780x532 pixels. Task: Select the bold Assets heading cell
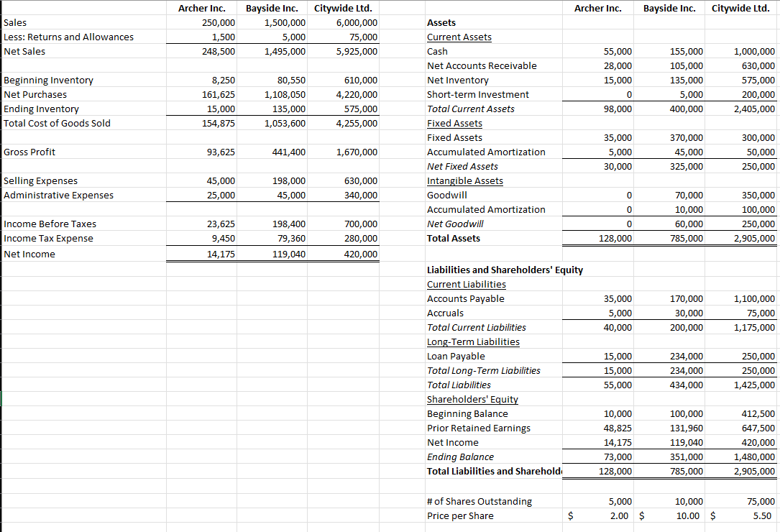click(x=441, y=22)
